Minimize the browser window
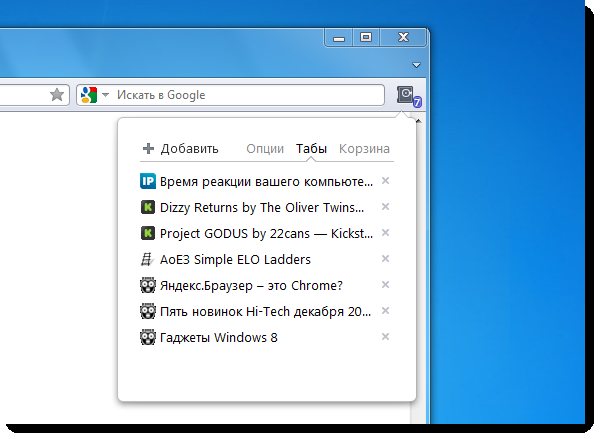Viewport: 600px width, 439px height. 339,38
